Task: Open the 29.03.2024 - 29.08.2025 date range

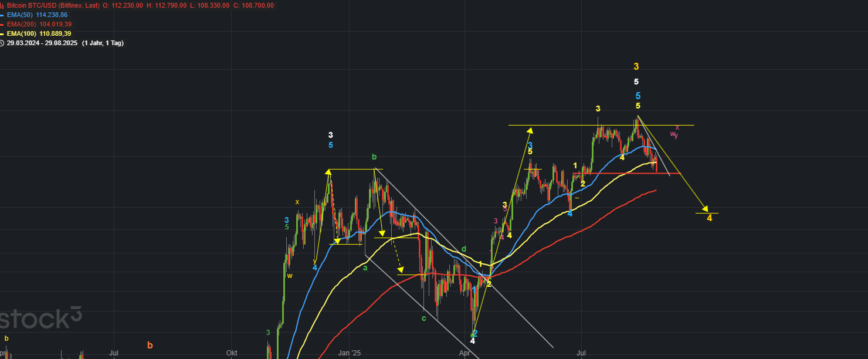Action: (42, 43)
